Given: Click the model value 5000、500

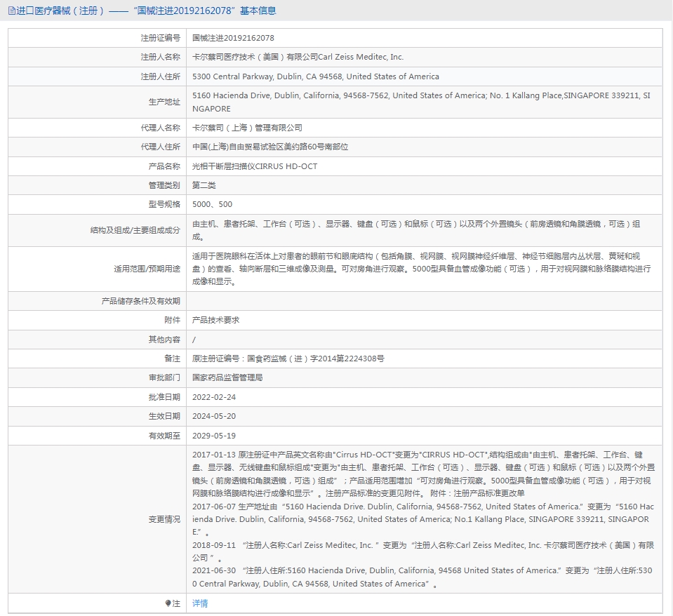Looking at the screenshot, I should point(212,204).
